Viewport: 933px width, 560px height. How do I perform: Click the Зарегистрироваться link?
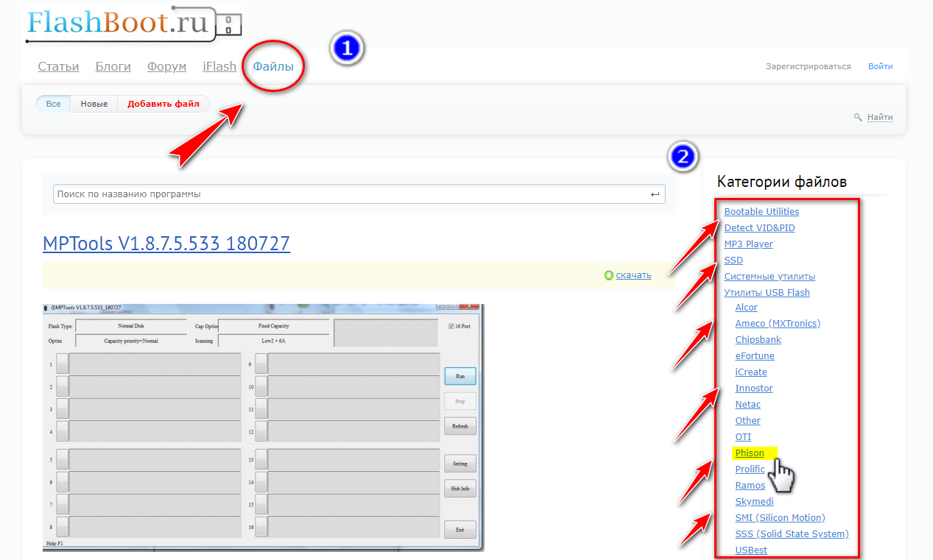[x=808, y=66]
